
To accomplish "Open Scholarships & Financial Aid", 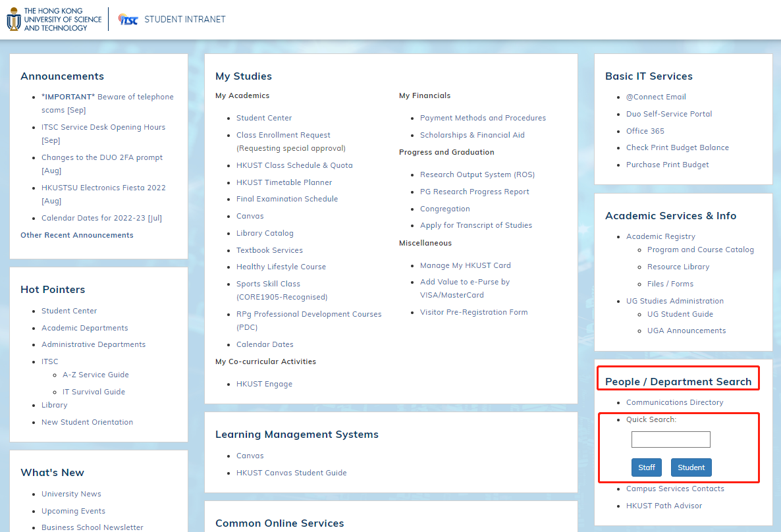I will tap(472, 135).
